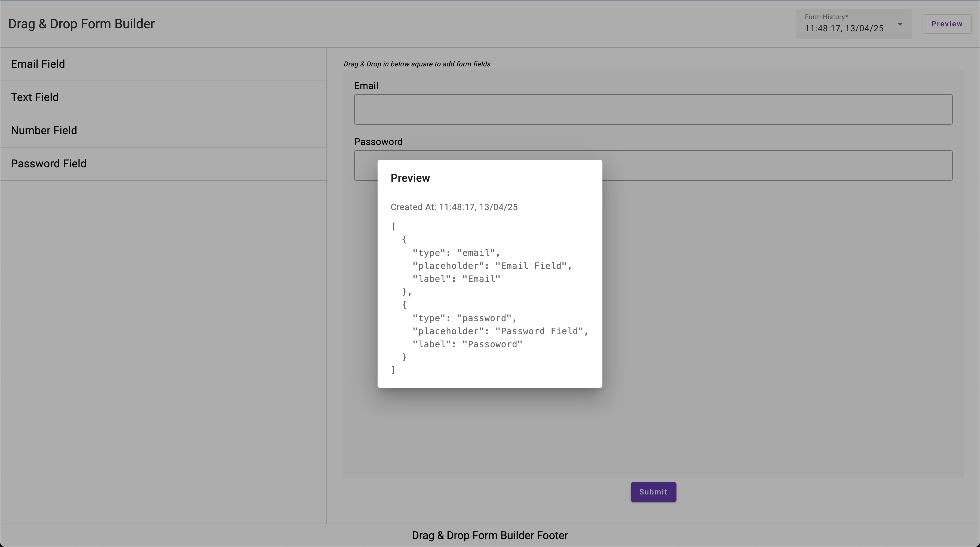Click the Password label above the input

378,142
